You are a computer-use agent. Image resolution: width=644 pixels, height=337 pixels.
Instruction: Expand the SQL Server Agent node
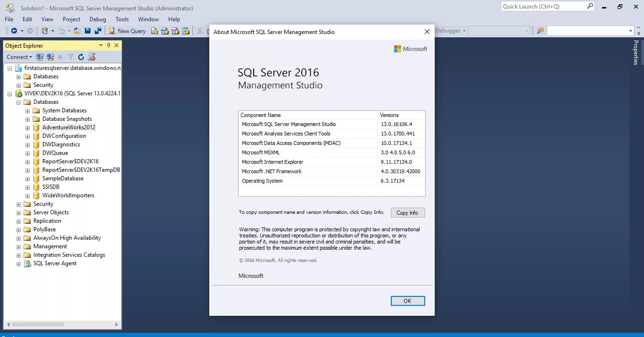point(18,263)
